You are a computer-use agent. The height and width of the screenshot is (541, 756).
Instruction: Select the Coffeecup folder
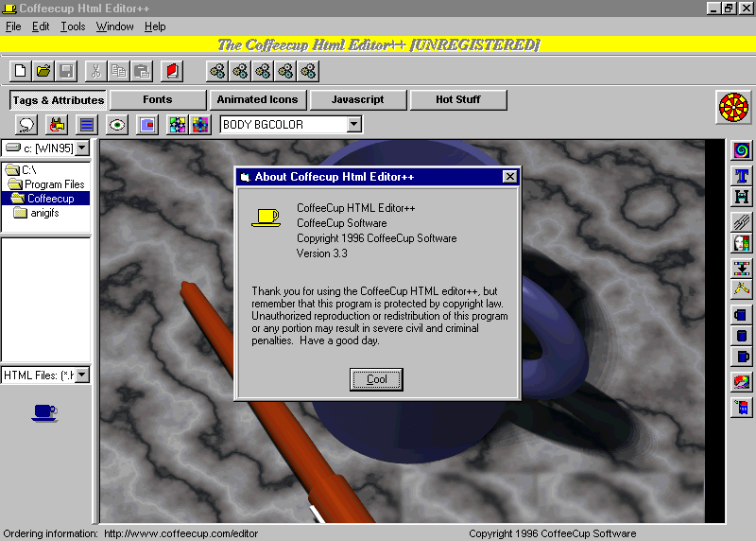coord(45,199)
